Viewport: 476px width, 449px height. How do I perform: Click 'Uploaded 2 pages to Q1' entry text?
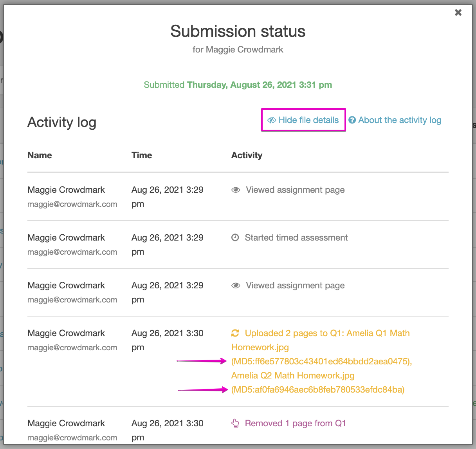[293, 333]
